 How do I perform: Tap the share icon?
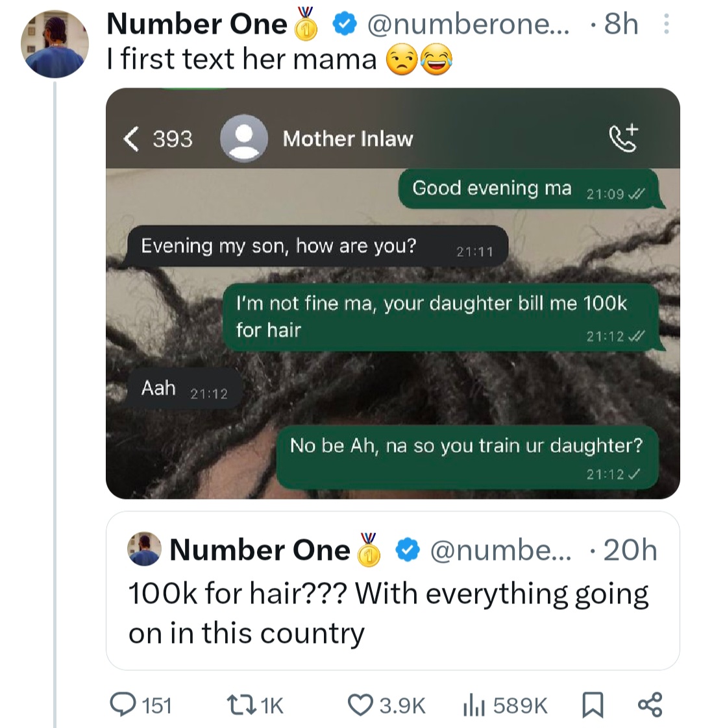[650, 705]
